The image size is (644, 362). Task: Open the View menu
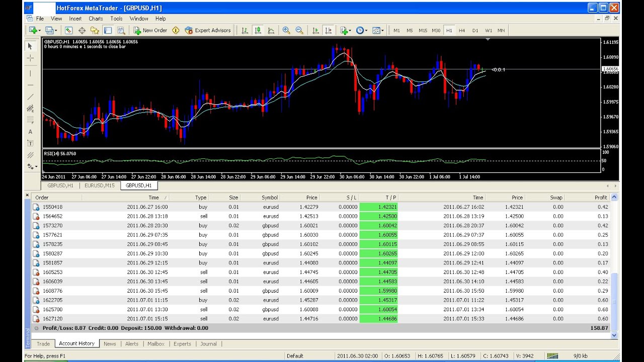[x=56, y=19]
